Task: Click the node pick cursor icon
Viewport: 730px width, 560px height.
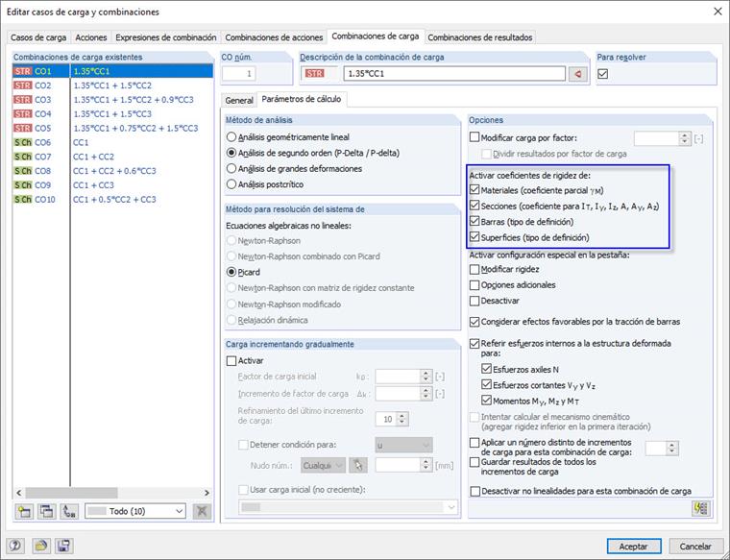Action: (358, 465)
